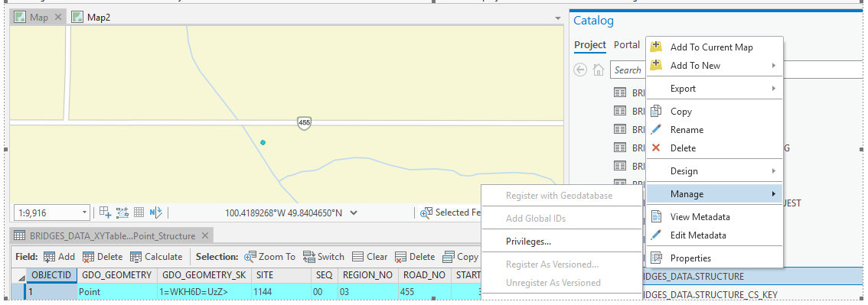Click the map constraints icon in the status bar
Viewport: 868px width, 305px height.
click(122, 213)
